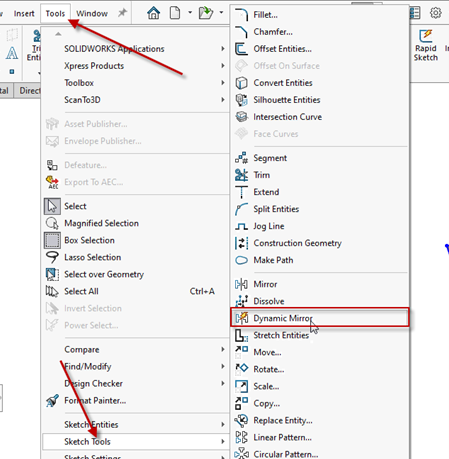The height and width of the screenshot is (459, 449).
Task: Select the Make Path icon
Action: coord(241,260)
